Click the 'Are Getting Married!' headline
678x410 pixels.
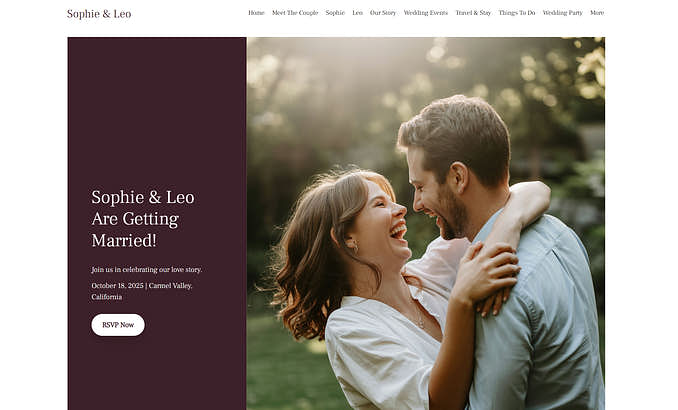coord(135,230)
